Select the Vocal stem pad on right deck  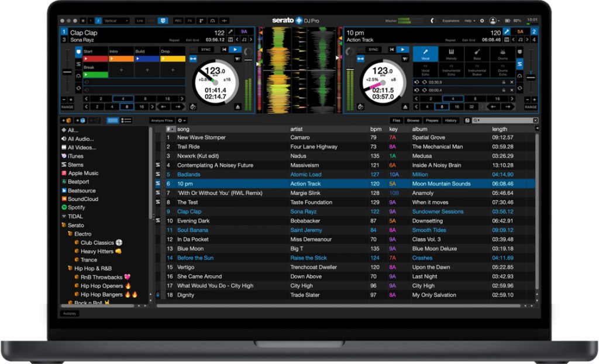[x=425, y=54]
